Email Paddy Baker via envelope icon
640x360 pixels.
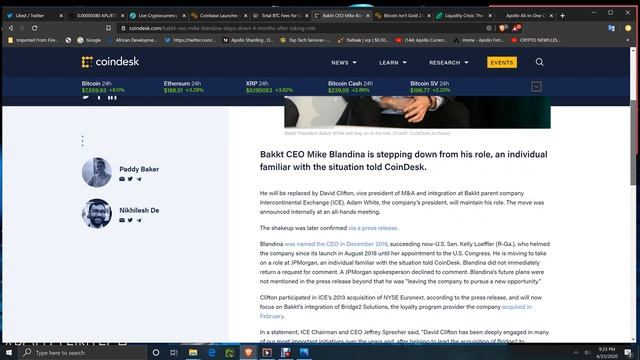point(122,179)
